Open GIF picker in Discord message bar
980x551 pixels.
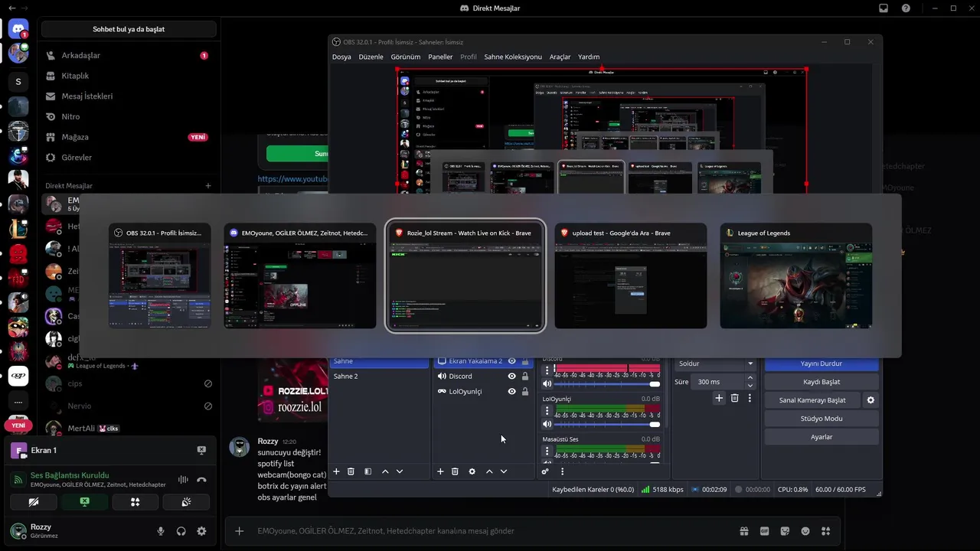click(x=764, y=531)
